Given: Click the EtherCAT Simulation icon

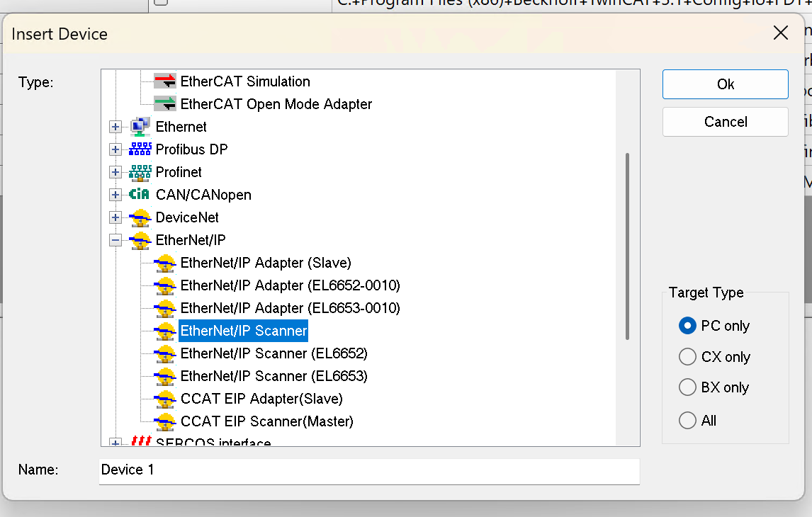Looking at the screenshot, I should coord(165,81).
